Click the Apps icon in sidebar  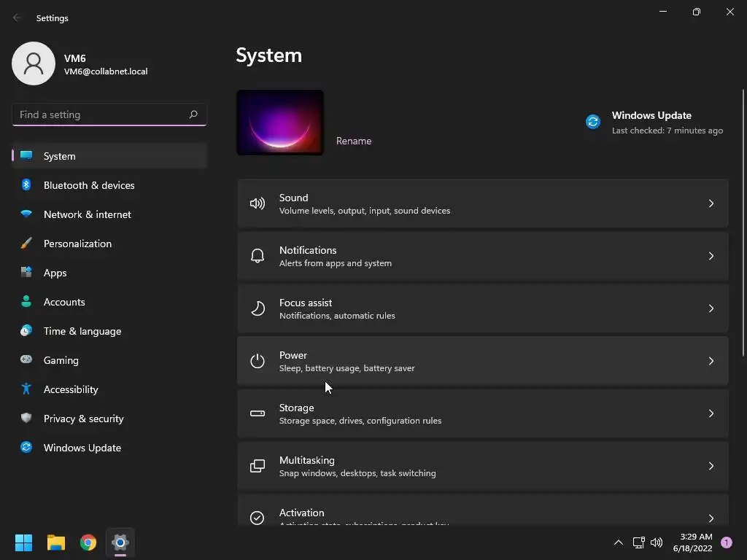[26, 273]
